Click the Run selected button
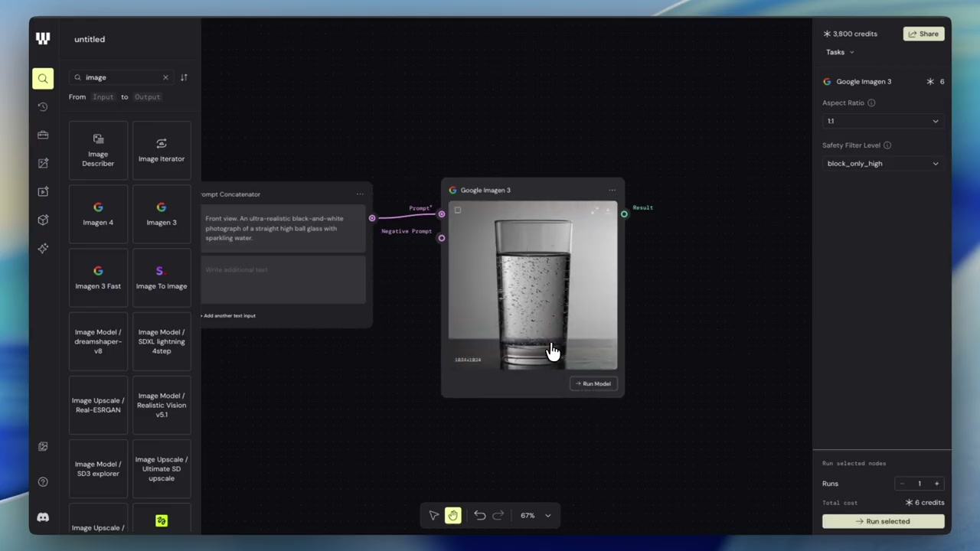 tap(883, 521)
